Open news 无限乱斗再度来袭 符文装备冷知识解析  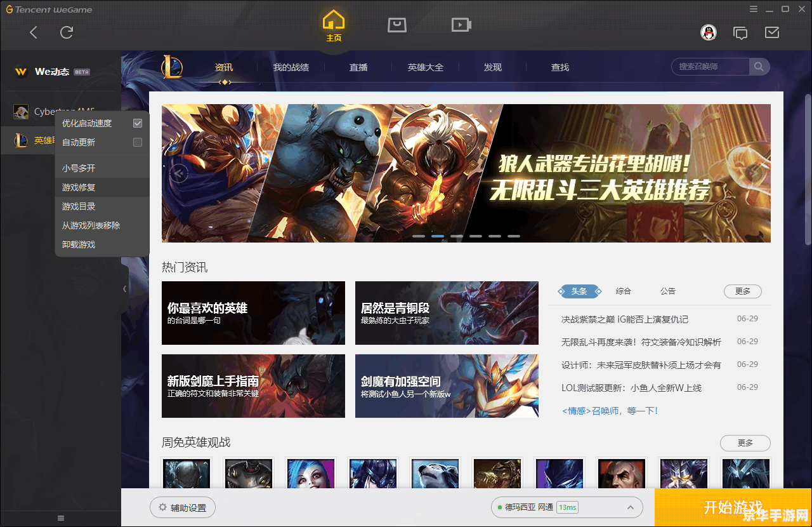tap(641, 342)
